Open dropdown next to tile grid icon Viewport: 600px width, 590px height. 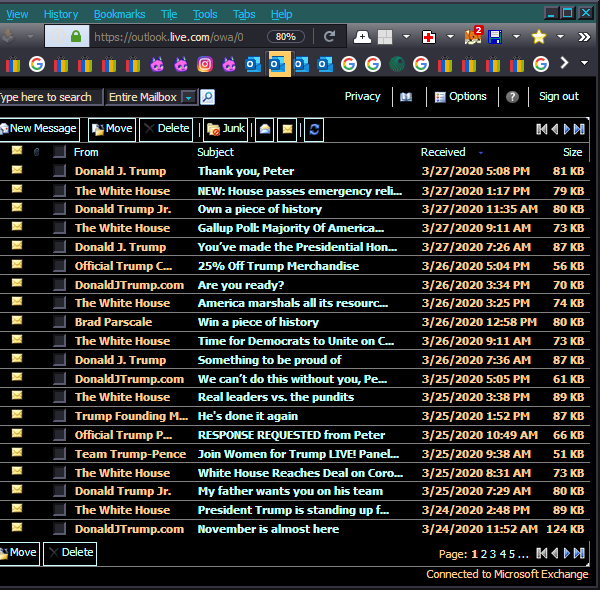pos(406,37)
